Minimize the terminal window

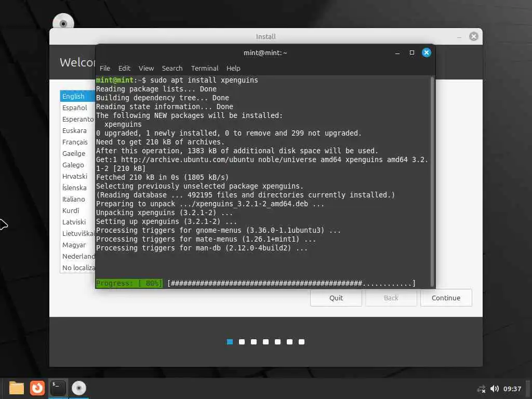pos(397,53)
